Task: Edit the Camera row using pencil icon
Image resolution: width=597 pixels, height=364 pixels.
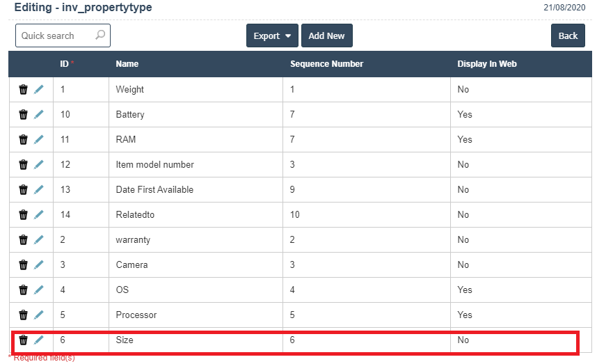Action: click(39, 264)
